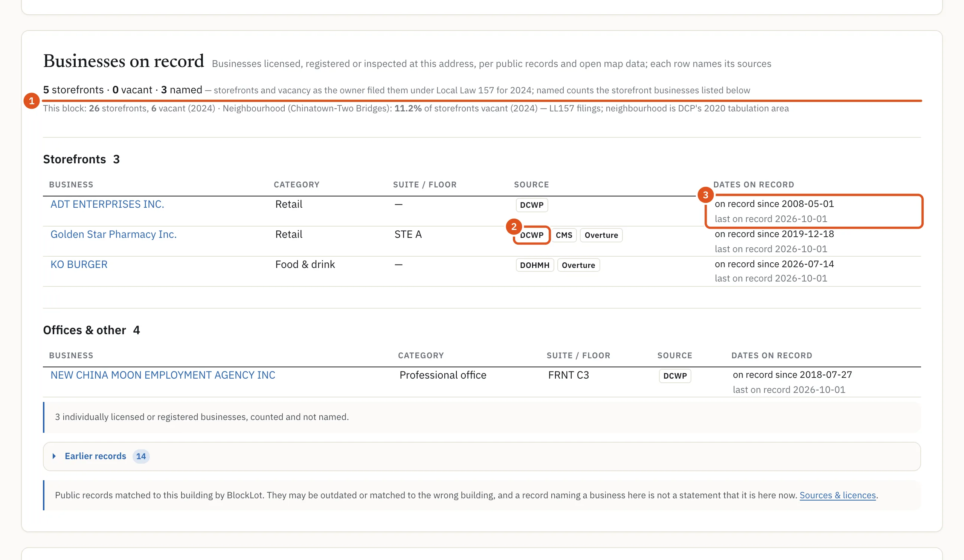Image resolution: width=964 pixels, height=560 pixels.
Task: Open NEW CHINA MOON EMPLOYMENT AGENCY INC link
Action: 163,375
